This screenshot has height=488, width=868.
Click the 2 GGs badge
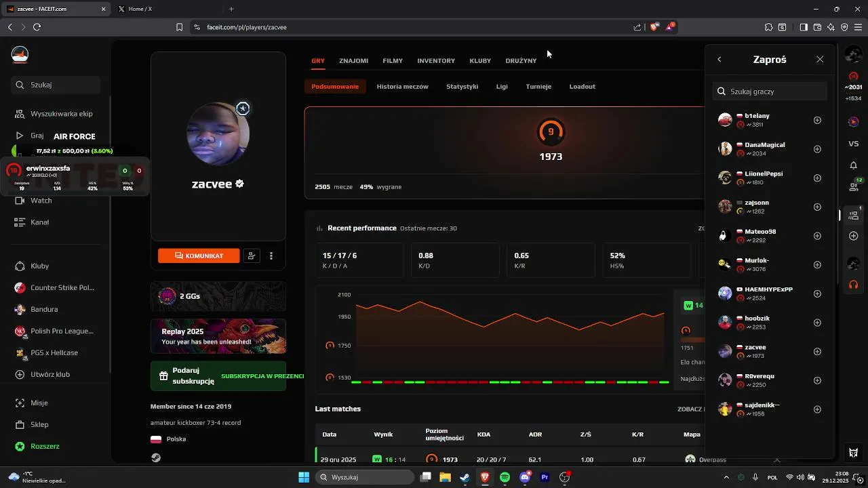coord(218,296)
